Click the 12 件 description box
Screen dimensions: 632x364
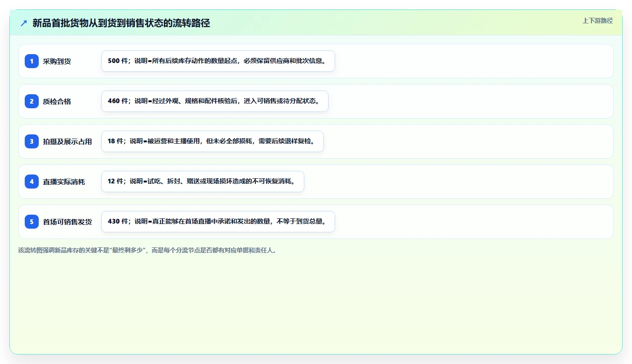click(x=203, y=182)
